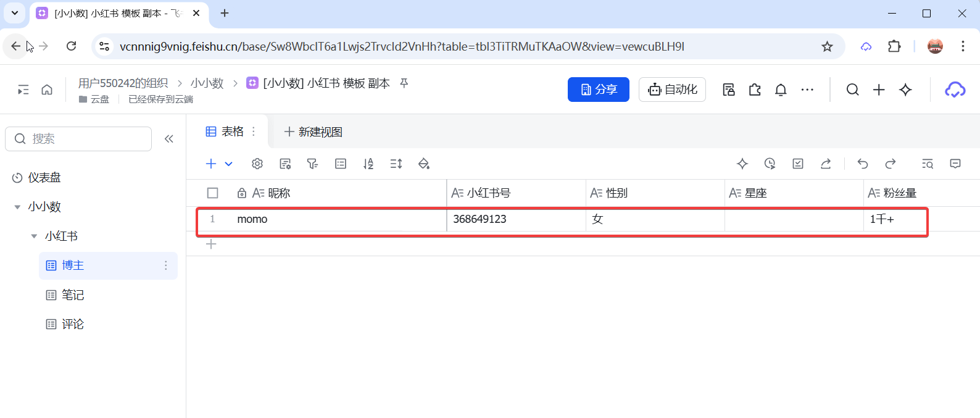Collapse the 小小数 tree node
980x418 pixels.
click(17, 207)
